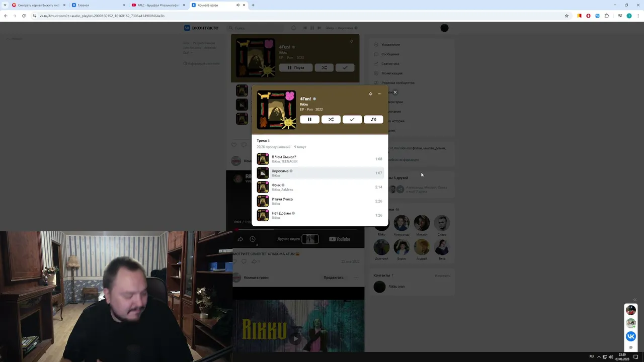
Task: Click the Alexander member avatar in the members list
Action: pos(401,223)
